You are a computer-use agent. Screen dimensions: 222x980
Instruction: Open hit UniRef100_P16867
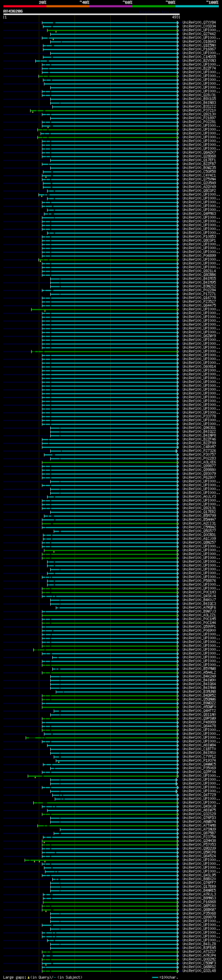(199, 49)
